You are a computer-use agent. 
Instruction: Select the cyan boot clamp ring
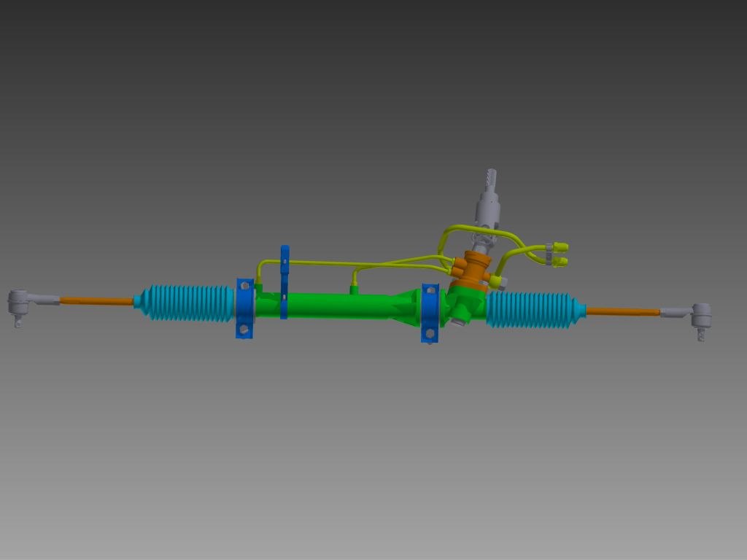tap(584, 310)
